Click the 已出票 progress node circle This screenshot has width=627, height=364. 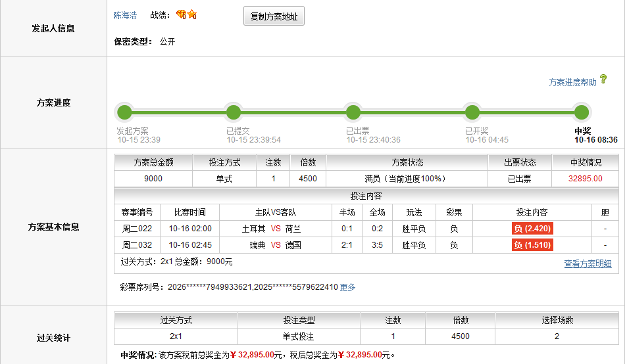click(x=353, y=112)
